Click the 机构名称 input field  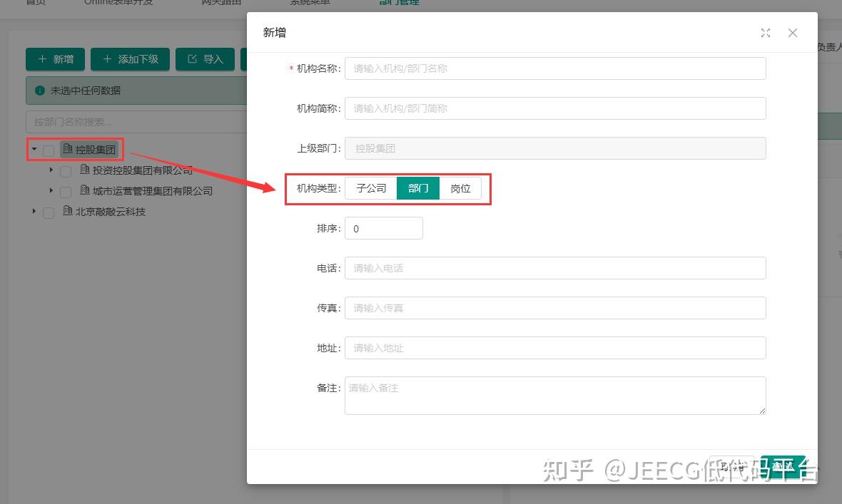pyautogui.click(x=555, y=68)
